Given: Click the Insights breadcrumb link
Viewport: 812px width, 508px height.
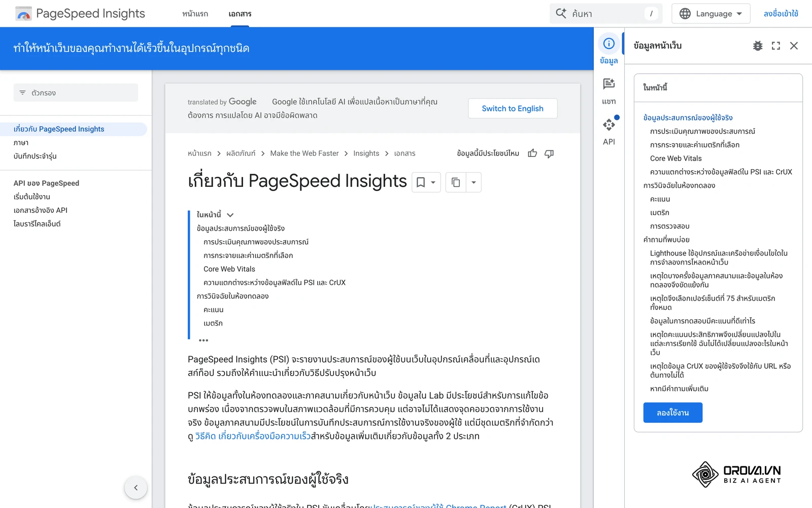Looking at the screenshot, I should tap(366, 153).
